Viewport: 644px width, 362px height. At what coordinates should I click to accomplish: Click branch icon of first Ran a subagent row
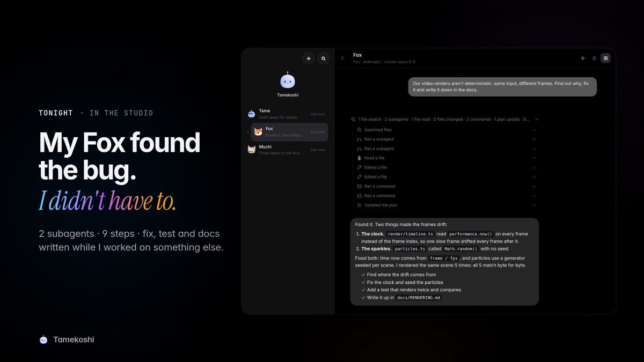point(360,139)
